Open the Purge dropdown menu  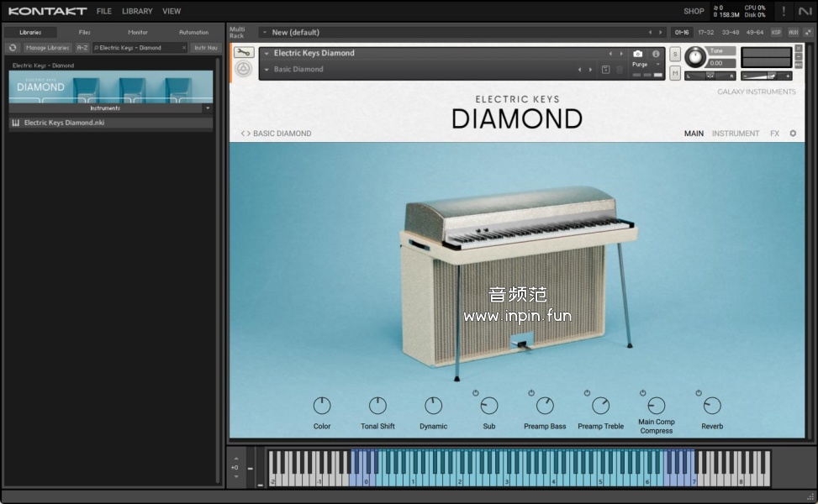646,65
